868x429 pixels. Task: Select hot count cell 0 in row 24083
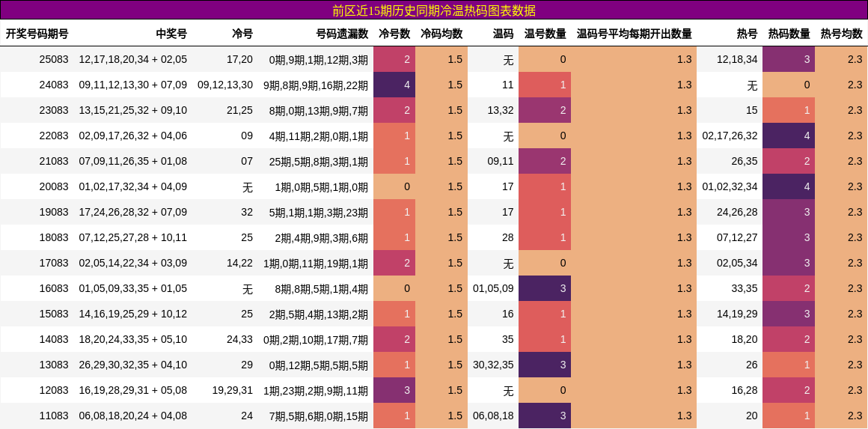789,85
